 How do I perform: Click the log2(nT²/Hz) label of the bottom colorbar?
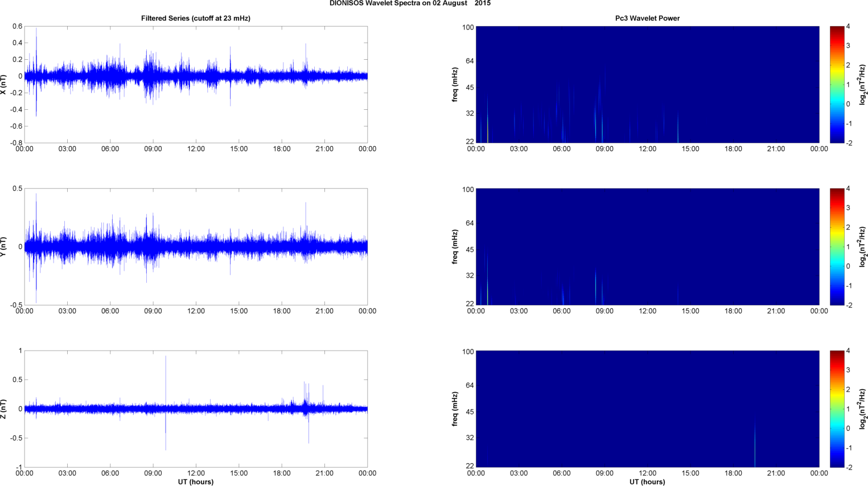[863, 409]
